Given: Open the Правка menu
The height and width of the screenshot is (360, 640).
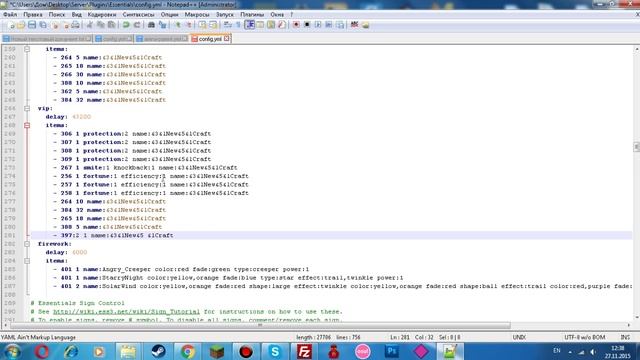Looking at the screenshot, I should 33,14.
